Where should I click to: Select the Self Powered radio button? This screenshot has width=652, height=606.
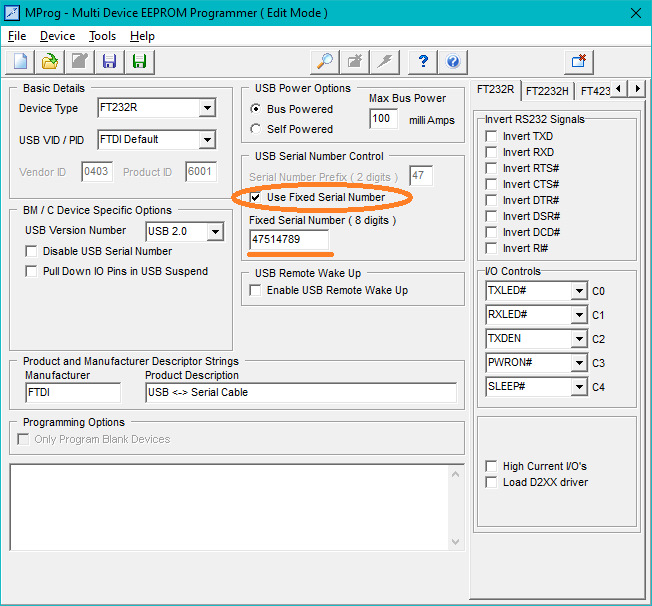pos(255,129)
